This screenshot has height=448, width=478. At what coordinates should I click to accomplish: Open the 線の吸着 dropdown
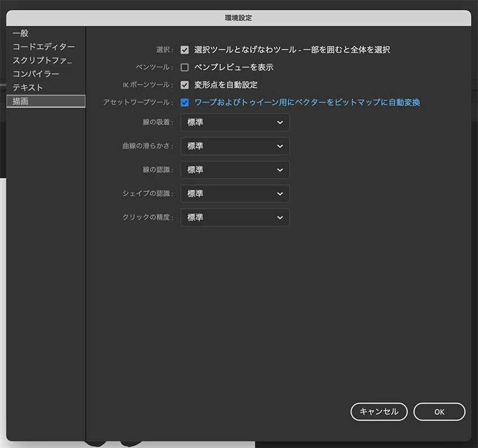coord(235,122)
